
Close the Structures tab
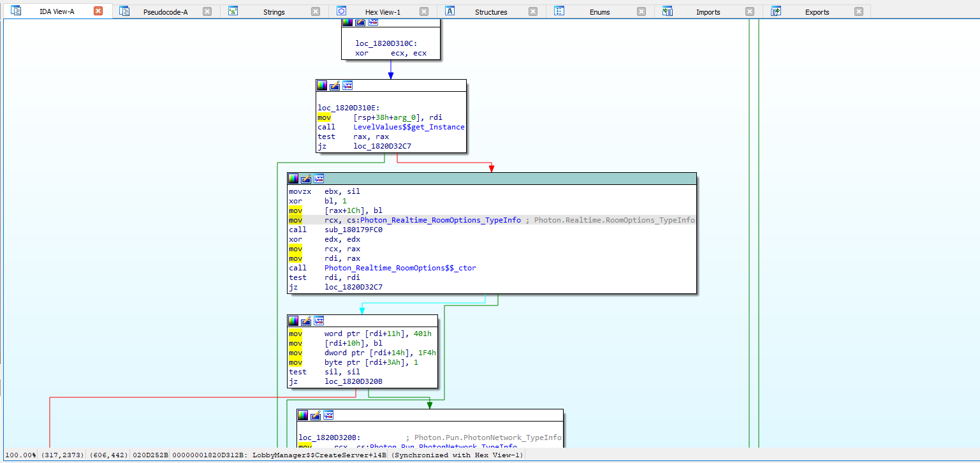coord(532,11)
